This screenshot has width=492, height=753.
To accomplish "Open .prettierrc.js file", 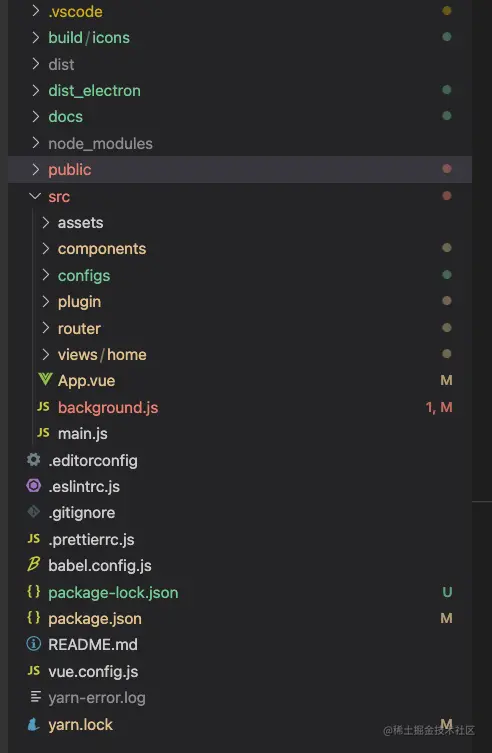I will 91,540.
